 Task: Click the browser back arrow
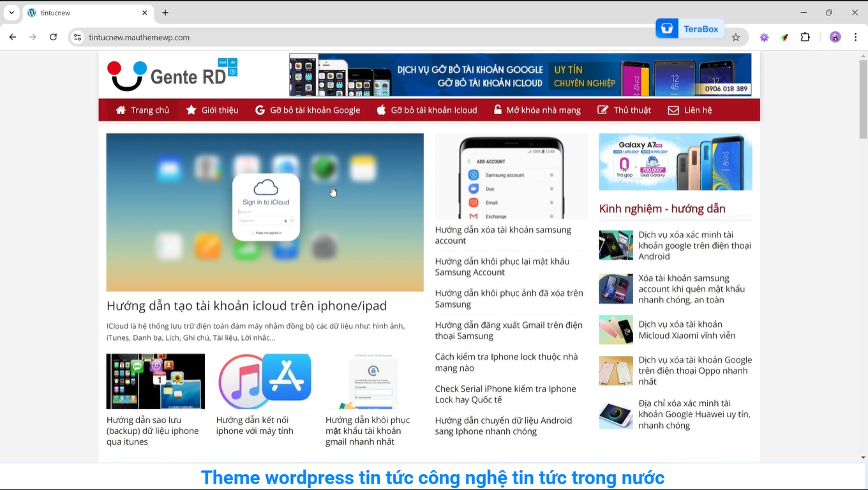tap(12, 37)
